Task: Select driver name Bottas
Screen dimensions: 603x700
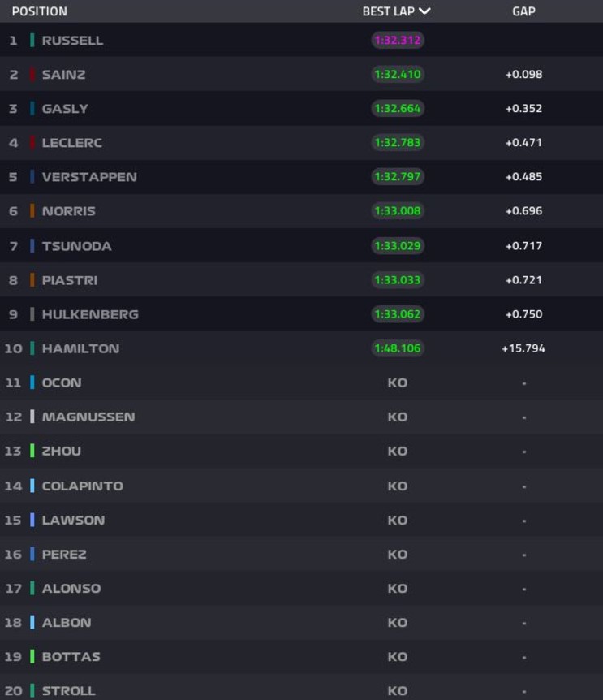Action: click(71, 656)
